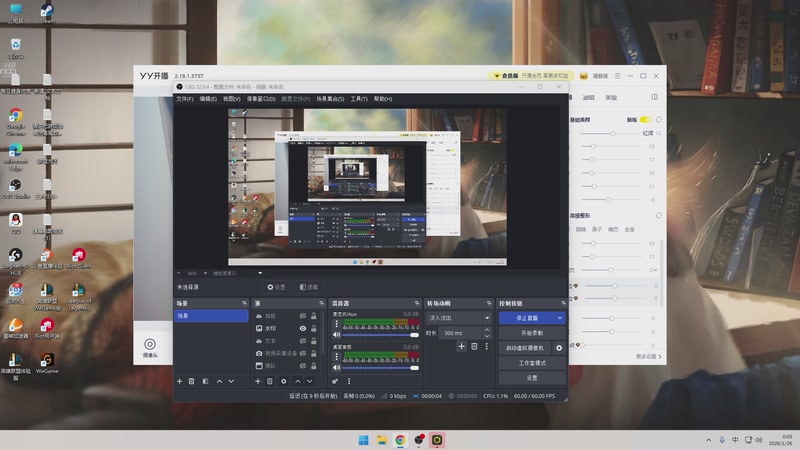Image resolution: width=800 pixels, height=450 pixels.
Task: Show the video capture device source
Action: (303, 353)
